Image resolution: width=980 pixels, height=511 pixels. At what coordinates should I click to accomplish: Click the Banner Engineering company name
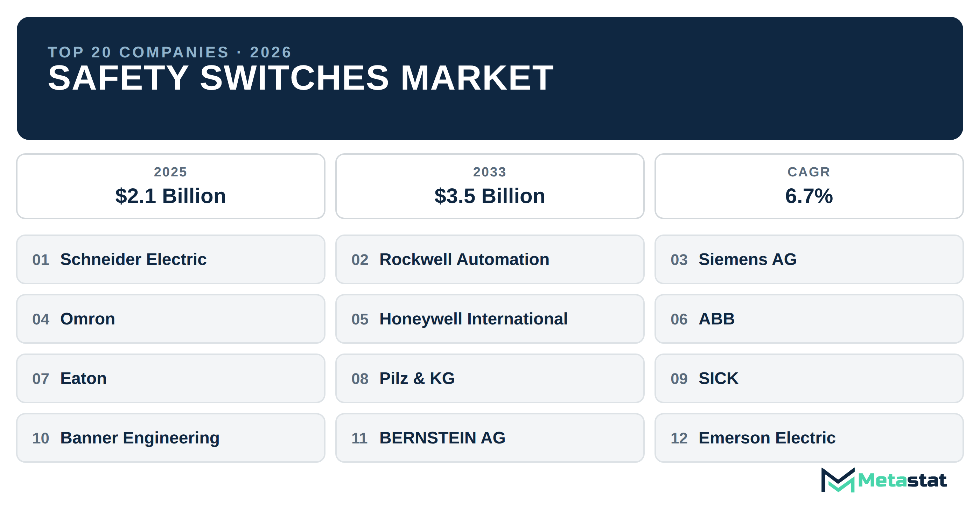point(140,438)
